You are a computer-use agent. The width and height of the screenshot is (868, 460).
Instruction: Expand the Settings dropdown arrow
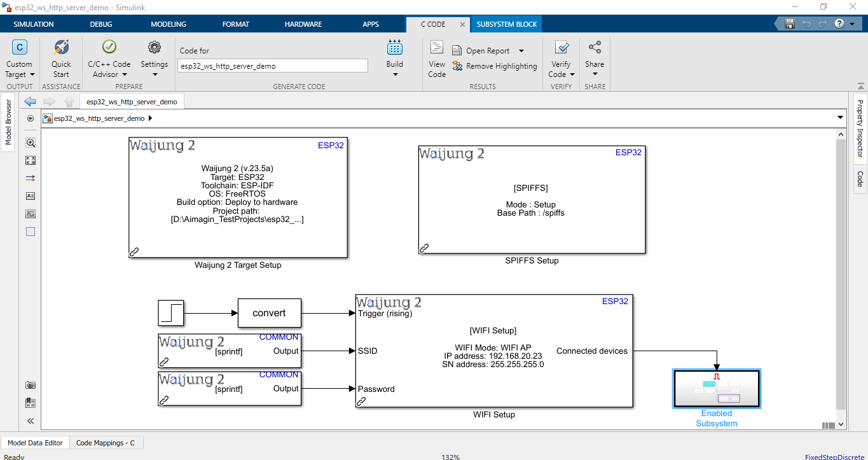155,75
